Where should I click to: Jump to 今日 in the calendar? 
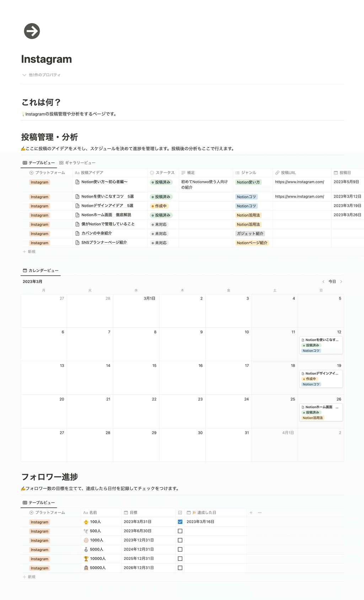332,282
